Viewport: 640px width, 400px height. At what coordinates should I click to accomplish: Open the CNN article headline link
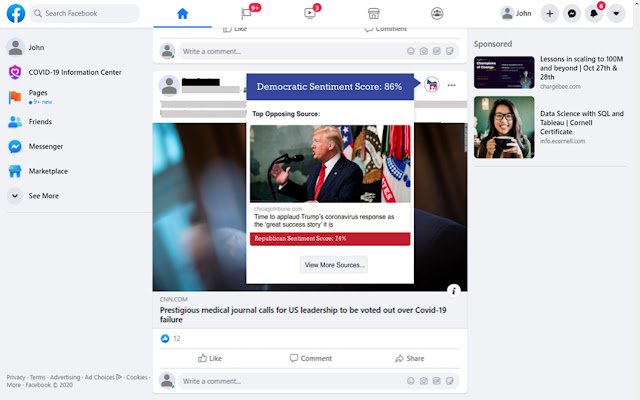pos(303,314)
